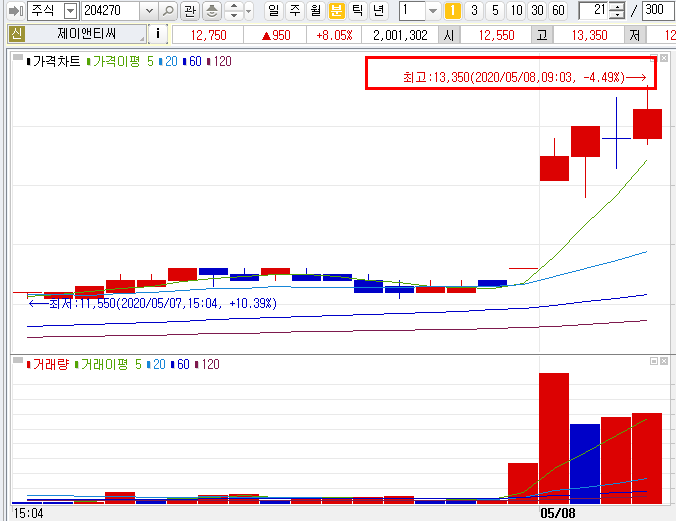Select the 1-minute interval button

tap(453, 11)
